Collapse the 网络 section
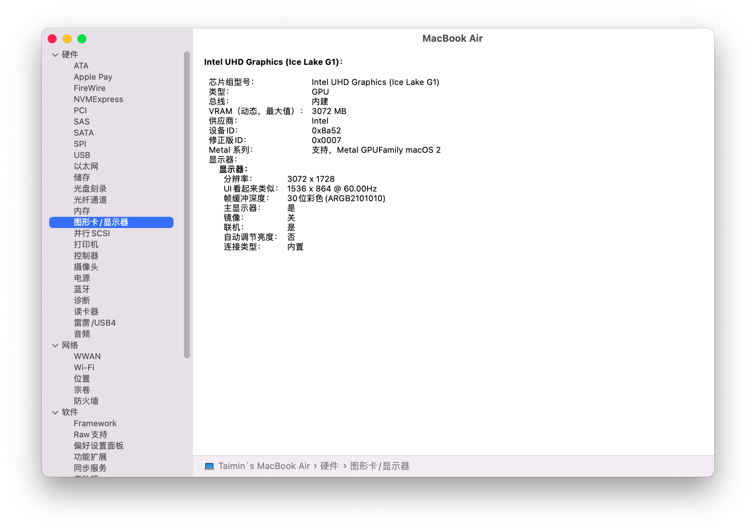Image resolution: width=756 pixels, height=532 pixels. coord(55,345)
